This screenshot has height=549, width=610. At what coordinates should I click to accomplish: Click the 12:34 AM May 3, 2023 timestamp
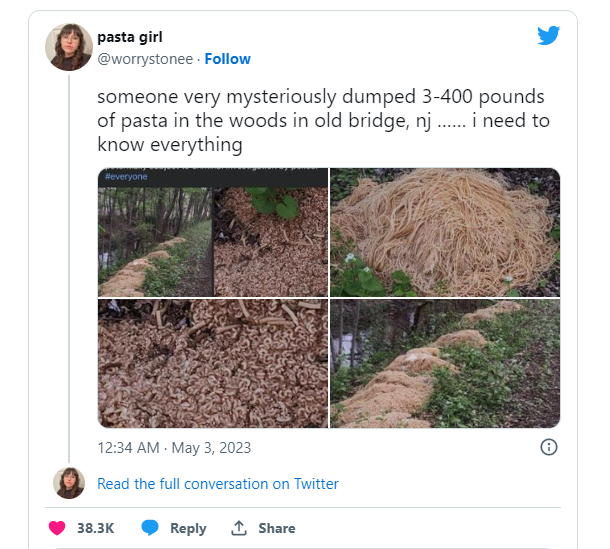(x=174, y=448)
